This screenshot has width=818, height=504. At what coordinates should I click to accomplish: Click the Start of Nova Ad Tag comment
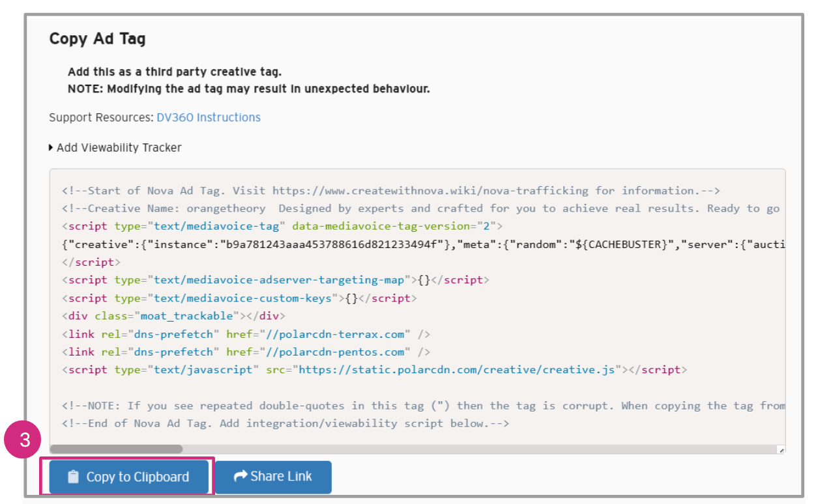point(390,191)
